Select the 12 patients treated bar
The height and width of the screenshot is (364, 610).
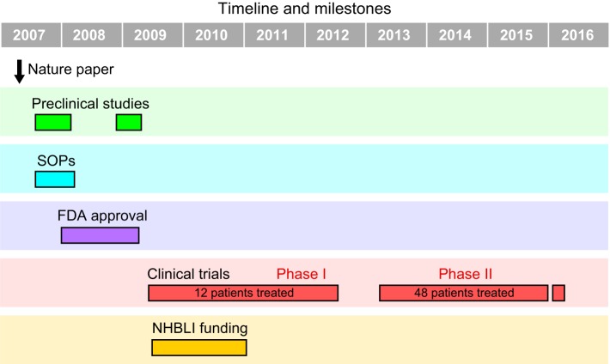tap(243, 293)
